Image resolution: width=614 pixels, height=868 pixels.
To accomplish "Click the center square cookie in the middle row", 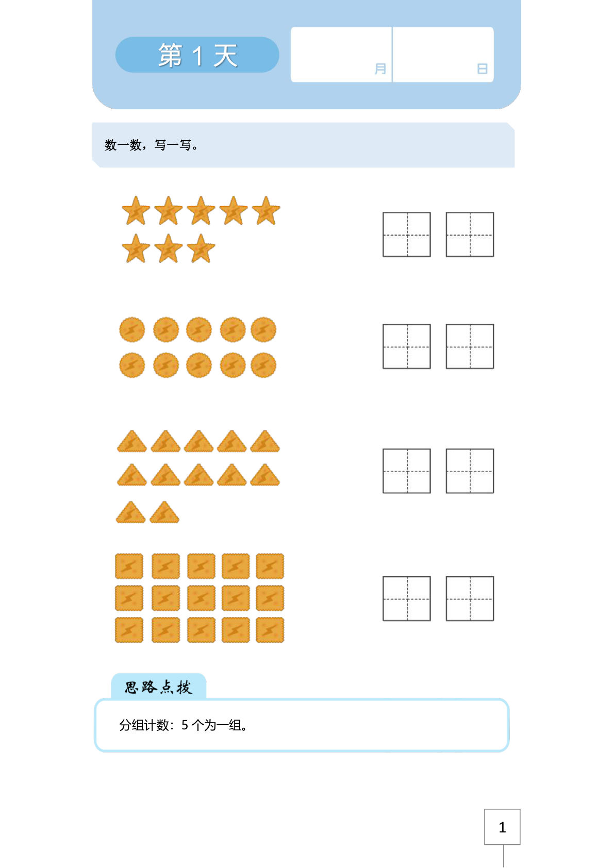I will tap(201, 598).
